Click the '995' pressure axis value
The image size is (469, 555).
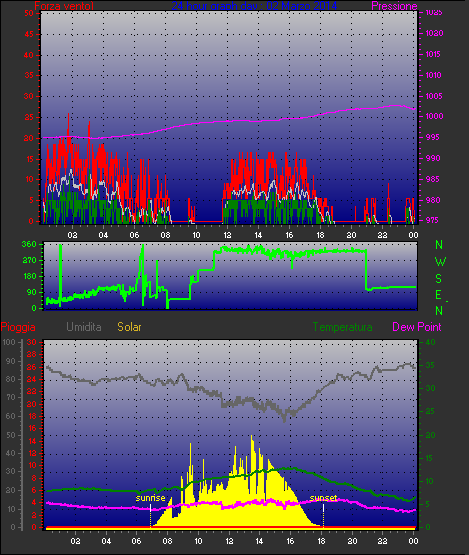(x=432, y=137)
